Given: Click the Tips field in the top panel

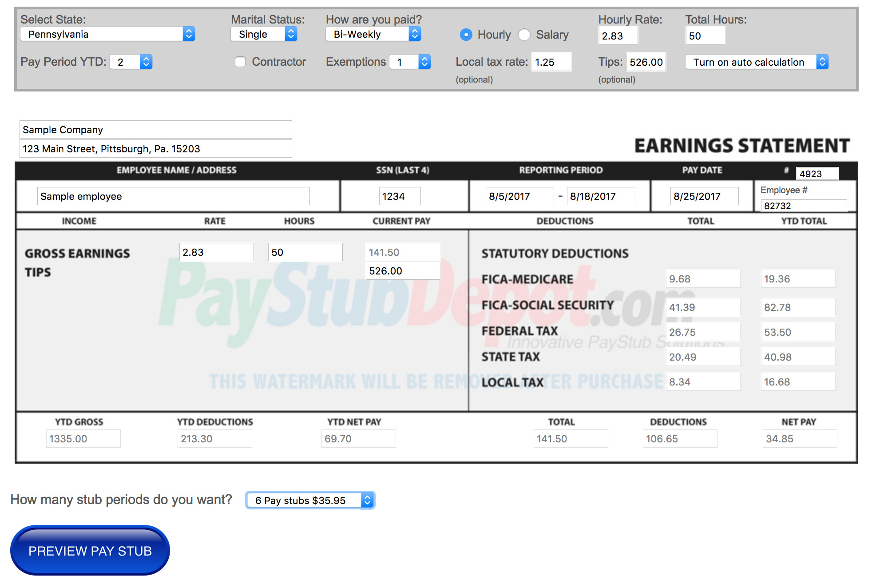Looking at the screenshot, I should tap(646, 62).
